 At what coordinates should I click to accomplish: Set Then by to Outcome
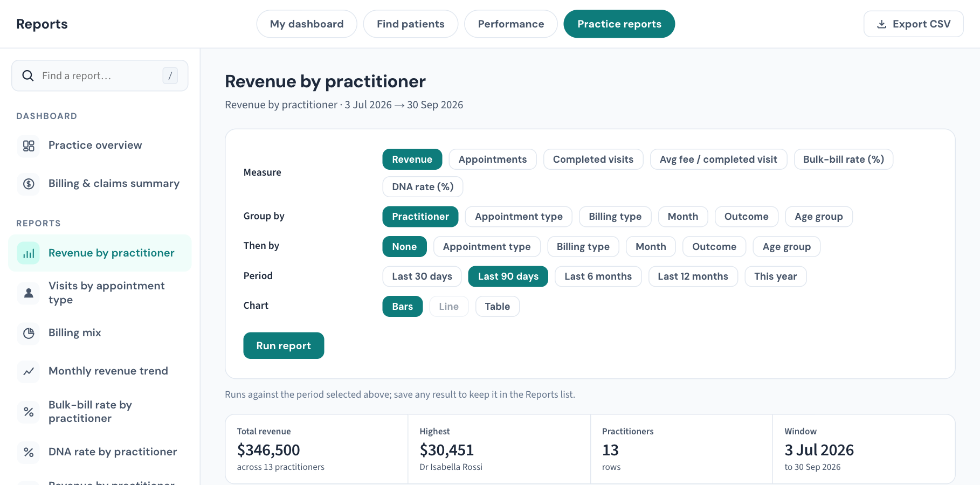tap(714, 247)
